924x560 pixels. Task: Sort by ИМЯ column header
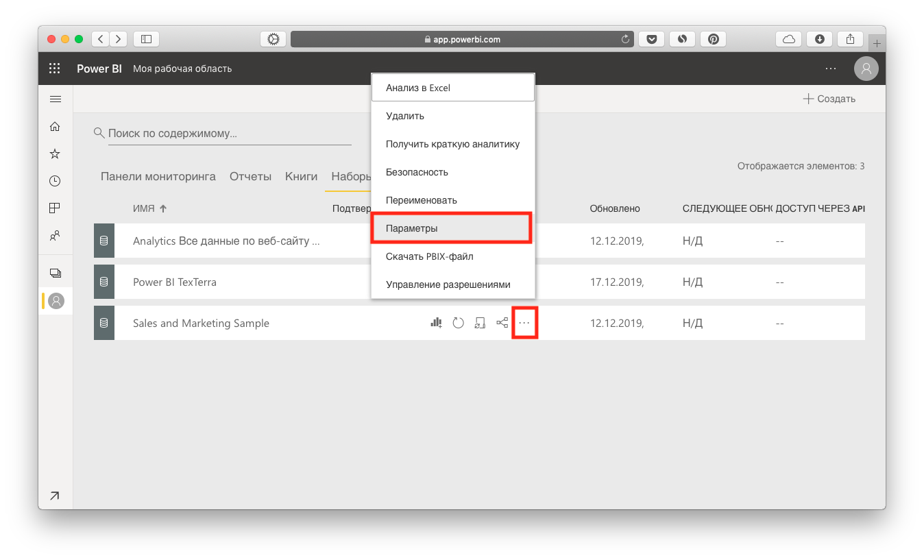point(150,208)
